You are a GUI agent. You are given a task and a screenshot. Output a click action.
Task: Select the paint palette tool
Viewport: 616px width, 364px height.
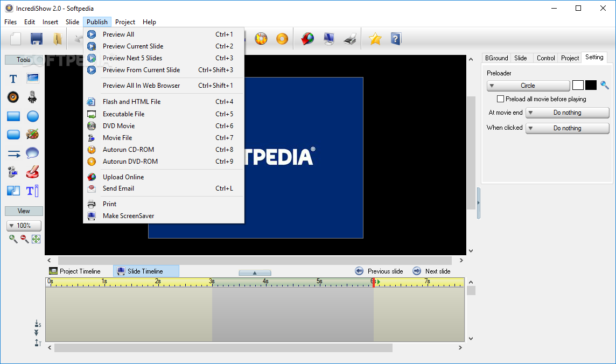coord(32,134)
